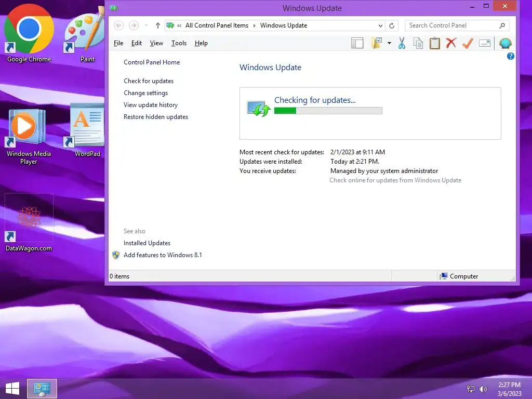Viewport: 532px width, 399px height.
Task: Open the Help menu
Action: point(201,43)
